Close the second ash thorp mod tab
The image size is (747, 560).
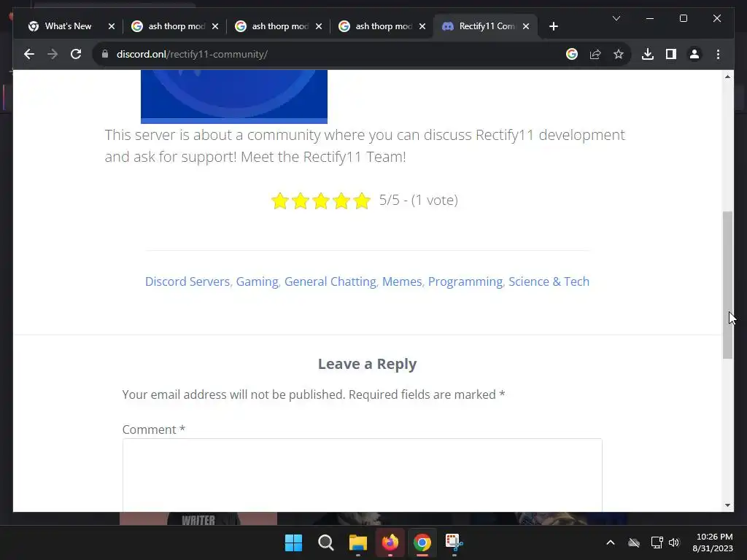coord(319,26)
